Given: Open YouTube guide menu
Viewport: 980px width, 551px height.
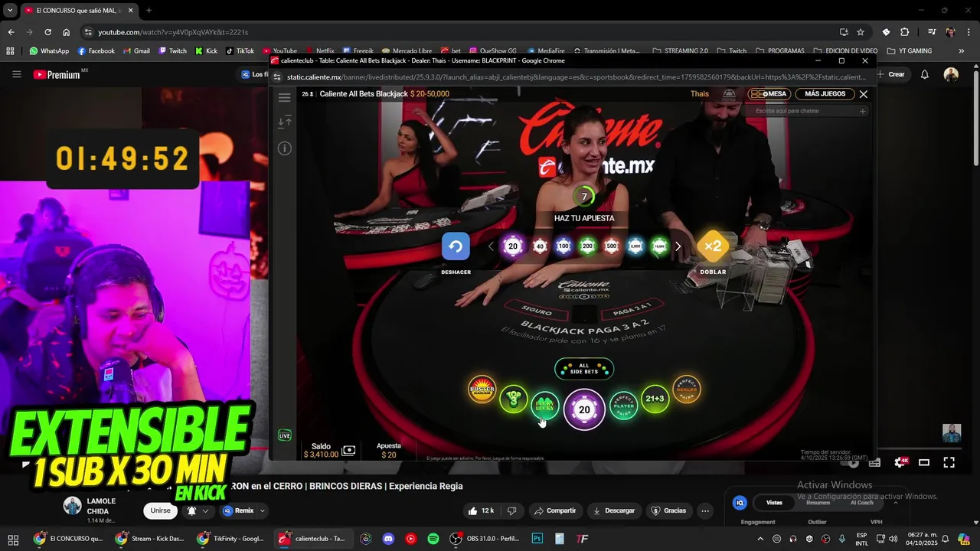Looking at the screenshot, I should tap(16, 74).
